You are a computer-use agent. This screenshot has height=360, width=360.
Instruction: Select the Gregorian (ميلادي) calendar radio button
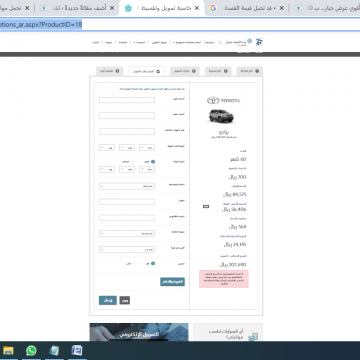point(133,162)
